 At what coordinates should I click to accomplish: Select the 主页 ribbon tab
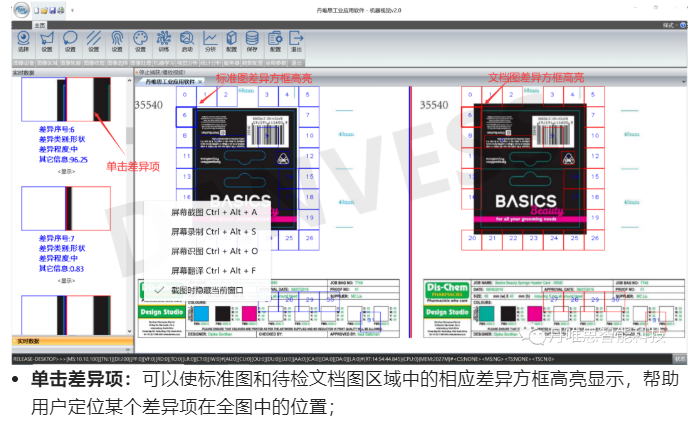point(40,25)
